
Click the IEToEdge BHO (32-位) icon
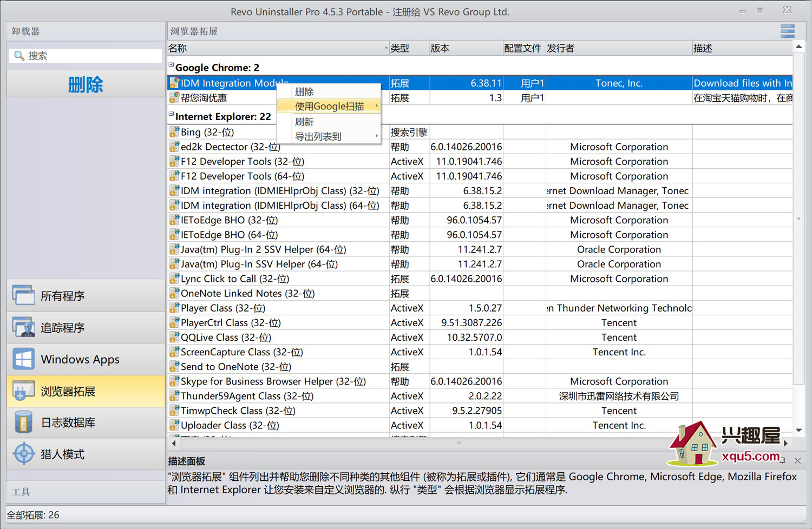(x=174, y=220)
